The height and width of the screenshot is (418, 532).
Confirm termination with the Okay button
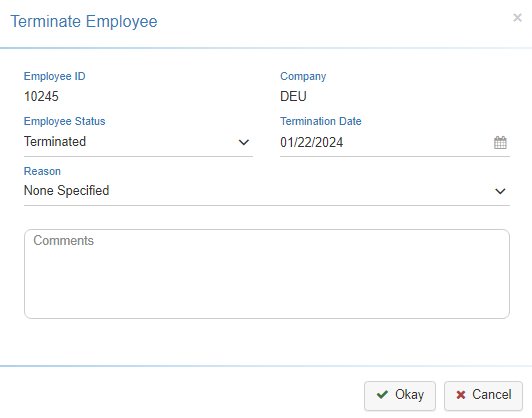400,395
